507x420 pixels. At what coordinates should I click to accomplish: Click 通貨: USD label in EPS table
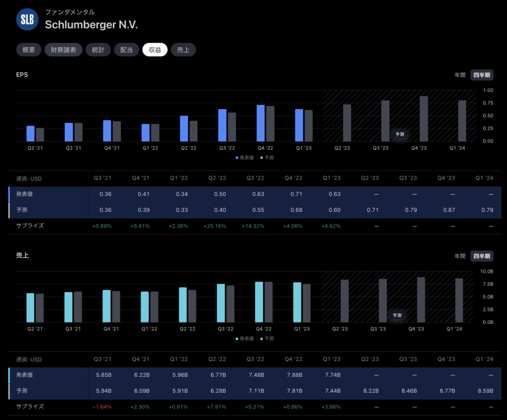point(29,179)
